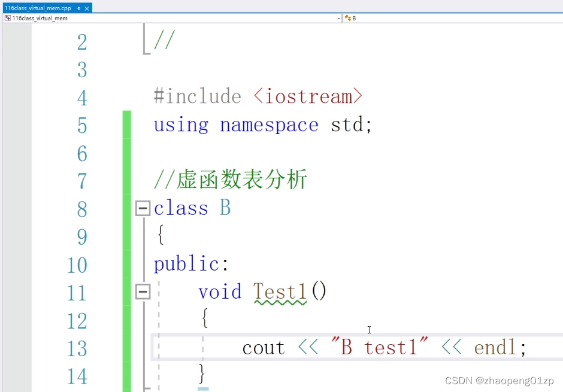
Task: Click the 'void' keyword on line 11
Action: 220,291
